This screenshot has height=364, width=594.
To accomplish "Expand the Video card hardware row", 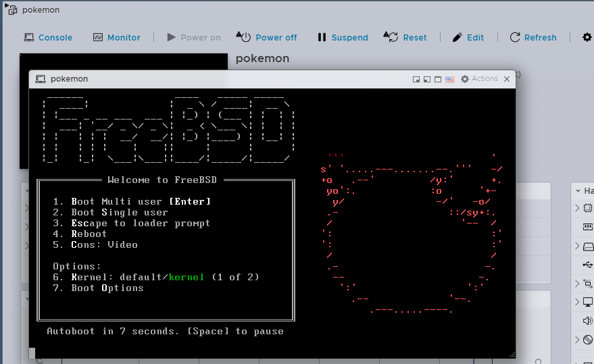I will click(577, 301).
